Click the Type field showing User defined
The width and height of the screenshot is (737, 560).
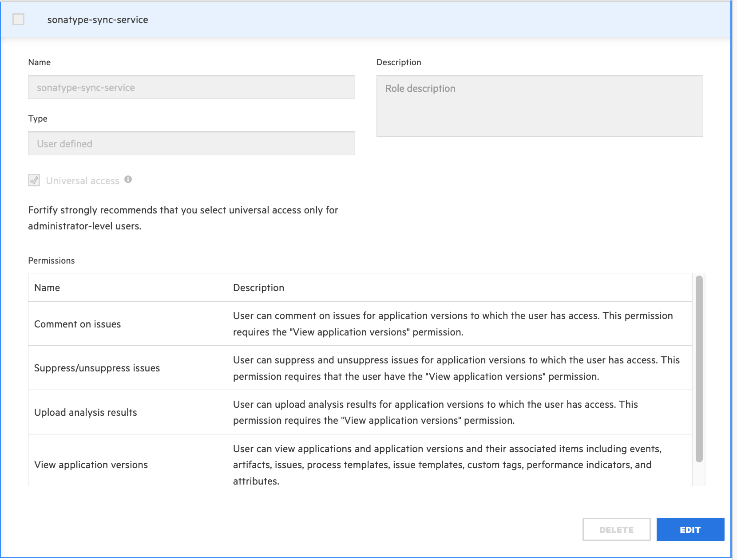click(x=191, y=143)
